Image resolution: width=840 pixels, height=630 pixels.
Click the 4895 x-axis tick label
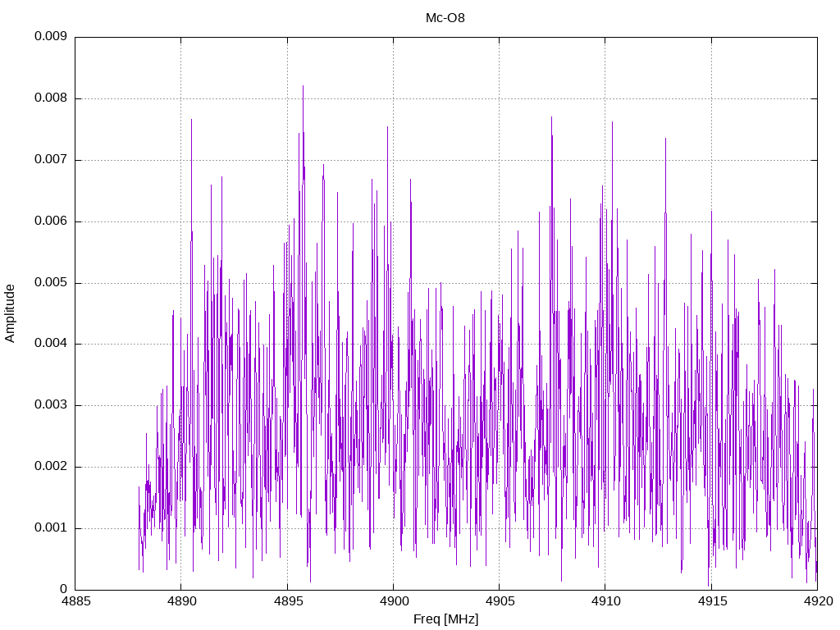pos(288,601)
